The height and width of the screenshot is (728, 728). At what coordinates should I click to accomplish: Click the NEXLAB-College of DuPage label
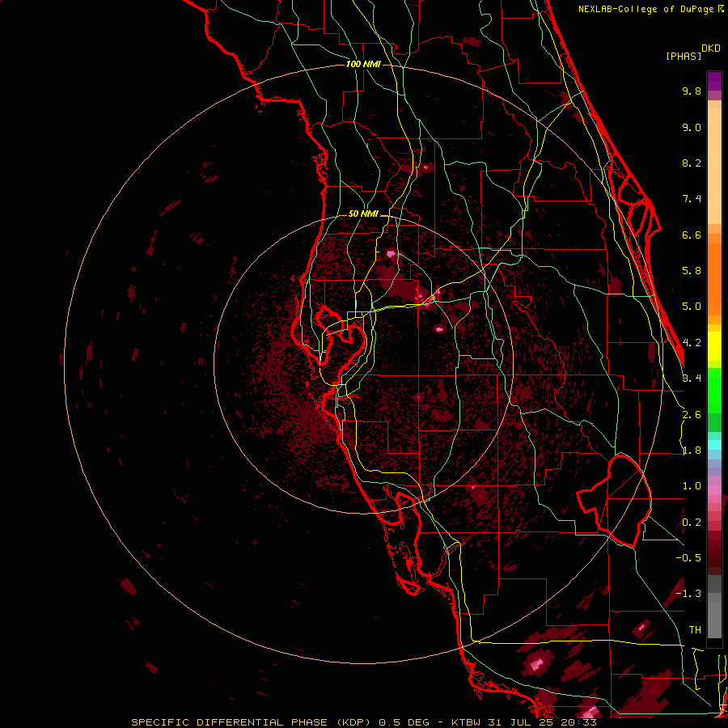pyautogui.click(x=647, y=9)
